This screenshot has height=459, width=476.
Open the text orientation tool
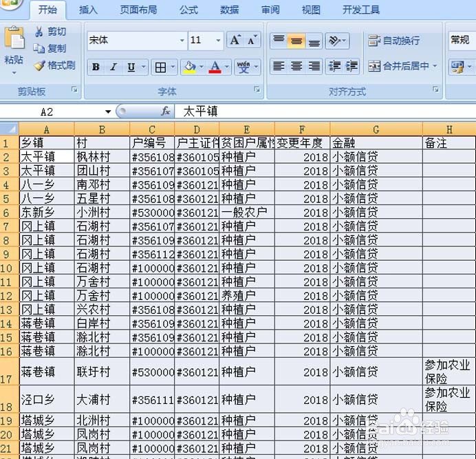pyautogui.click(x=334, y=41)
